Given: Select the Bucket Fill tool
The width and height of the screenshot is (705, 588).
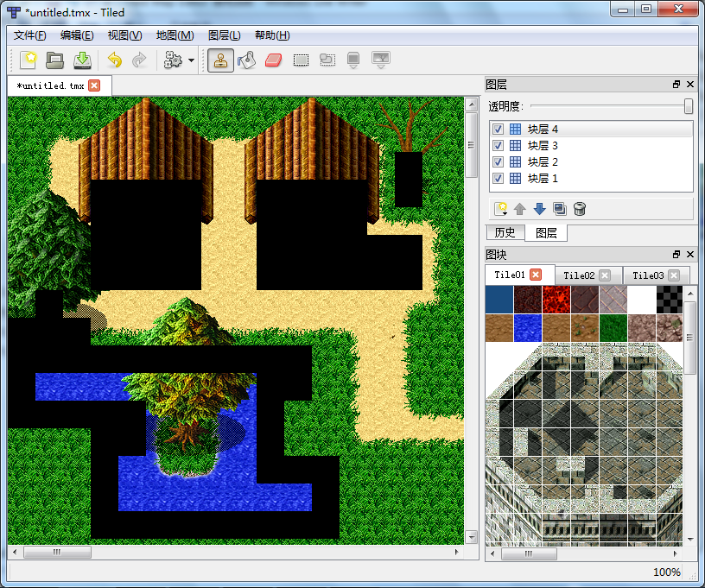Looking at the screenshot, I should click(247, 60).
